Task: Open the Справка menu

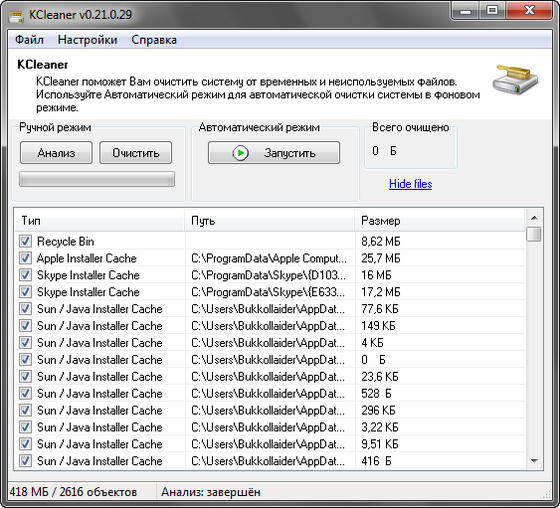Action: [x=154, y=40]
